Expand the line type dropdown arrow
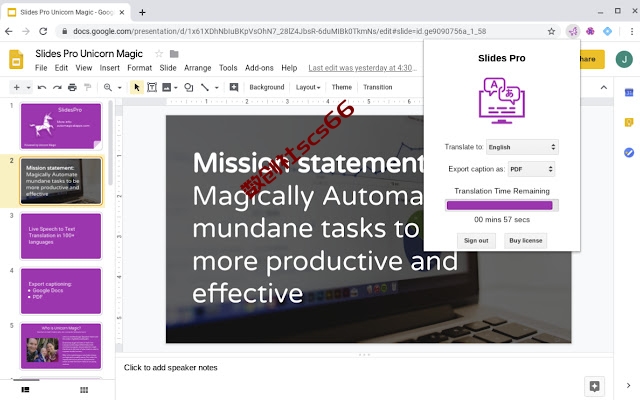This screenshot has height=400, width=640. point(217,88)
